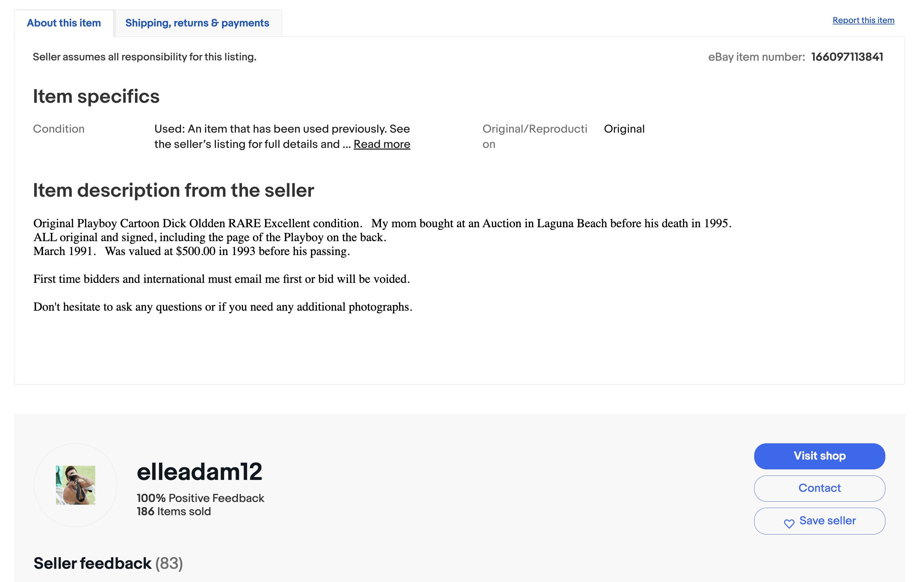924x582 pixels.
Task: Expand condition details with Read more
Action: 381,144
